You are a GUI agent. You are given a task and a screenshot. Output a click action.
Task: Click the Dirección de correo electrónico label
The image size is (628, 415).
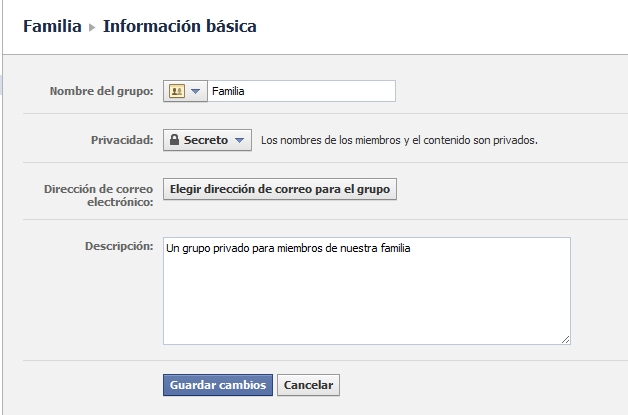99,195
